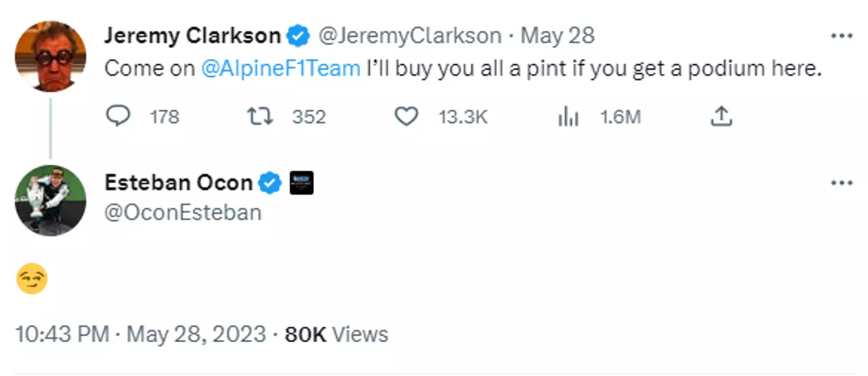Screen dimensions: 868x376
Task: Click the retweet icon under Clarkson's tweet
Action: click(259, 116)
